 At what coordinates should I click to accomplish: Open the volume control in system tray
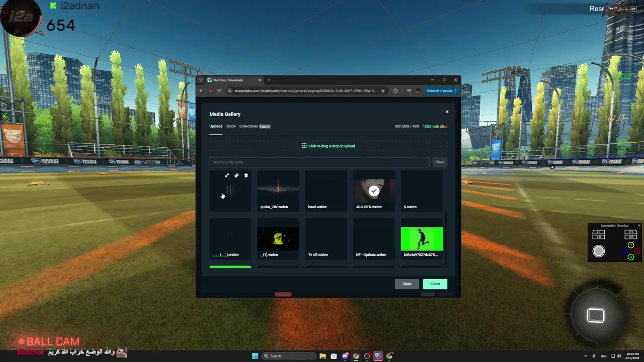coord(619,356)
